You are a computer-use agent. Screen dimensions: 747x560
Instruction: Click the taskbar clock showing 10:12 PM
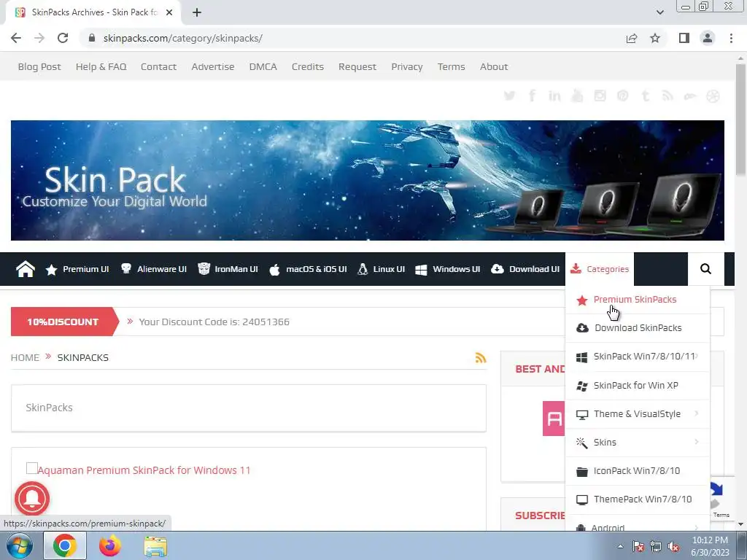710,546
